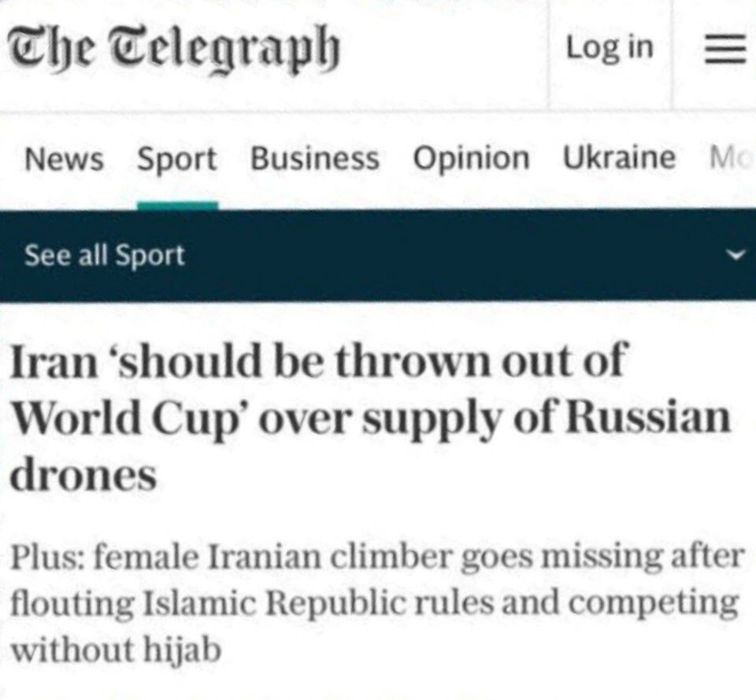Select the Sport tab
Screen dimensions: 756x700
(x=177, y=160)
